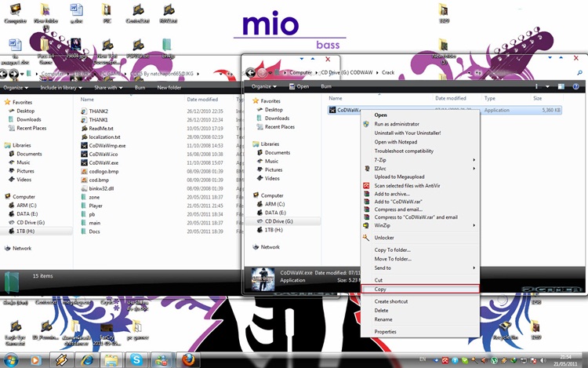Viewport: 588px width, 368px height.
Task: Expand the IZArc submenu
Action: point(420,169)
